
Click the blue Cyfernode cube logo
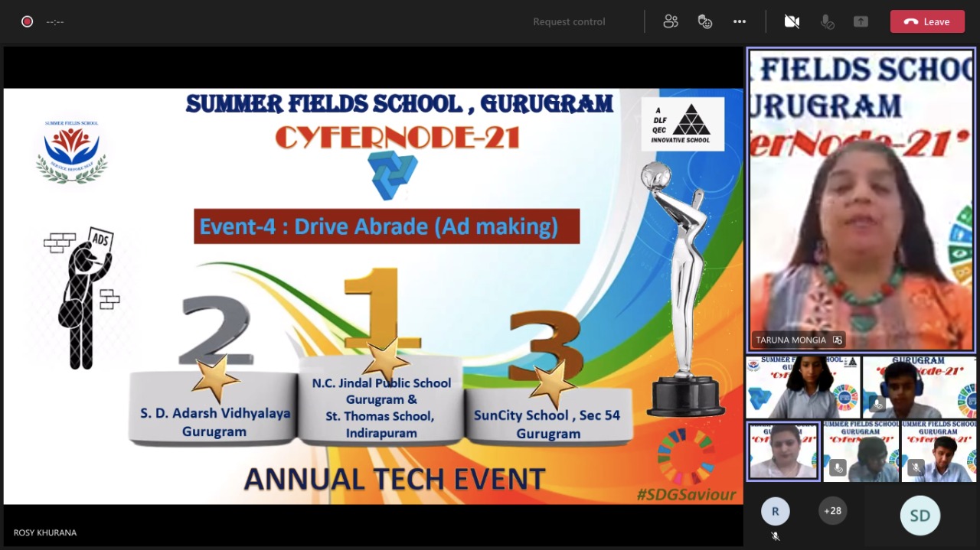[393, 175]
